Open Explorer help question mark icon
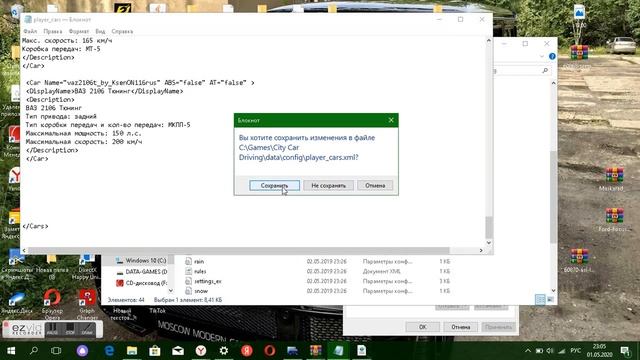The image size is (640, 360). pos(552,56)
